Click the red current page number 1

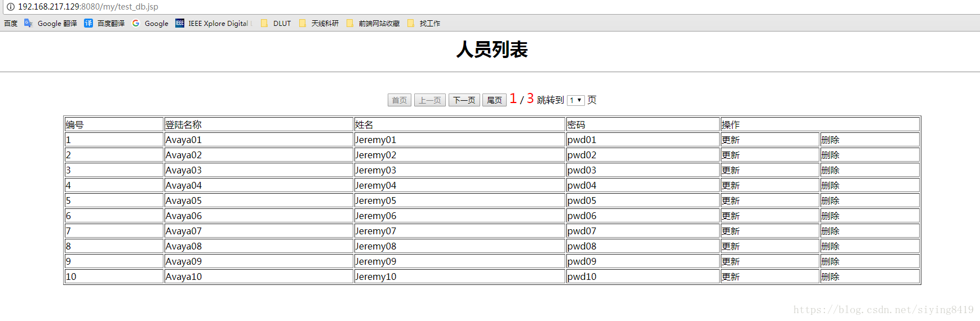point(513,99)
